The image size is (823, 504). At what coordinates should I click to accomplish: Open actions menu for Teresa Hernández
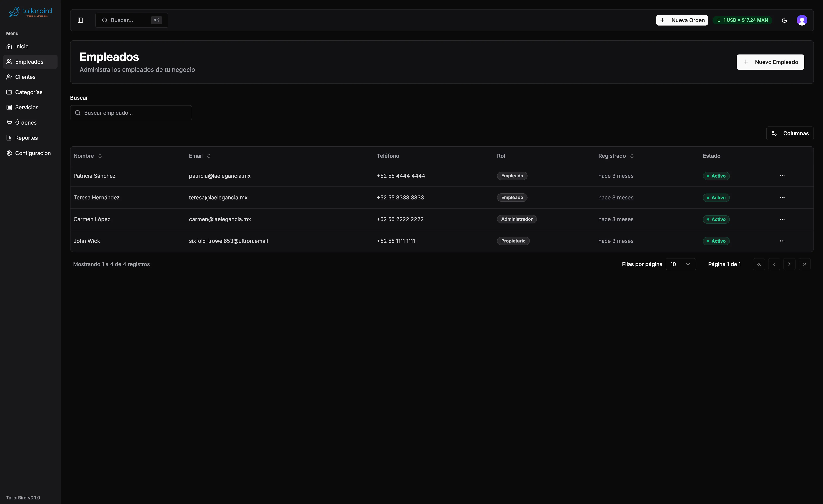[782, 197]
